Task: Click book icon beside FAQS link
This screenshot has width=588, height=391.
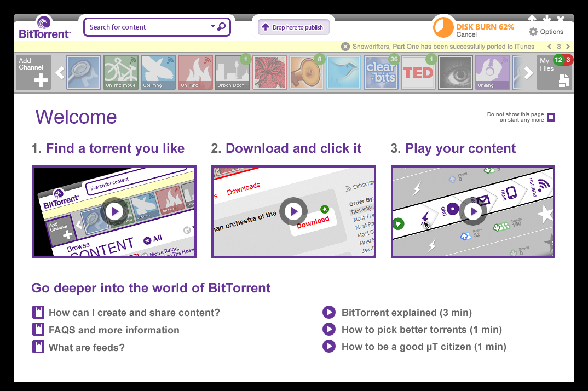Action: coord(38,330)
